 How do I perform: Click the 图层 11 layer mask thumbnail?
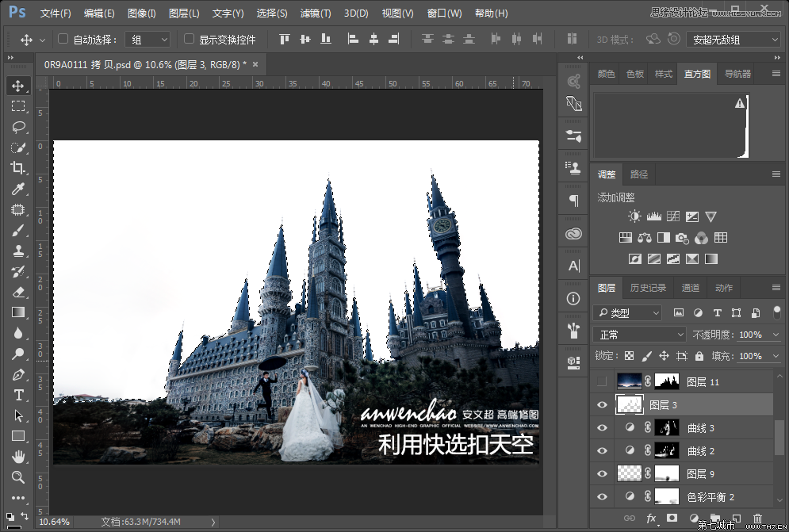[x=666, y=381]
